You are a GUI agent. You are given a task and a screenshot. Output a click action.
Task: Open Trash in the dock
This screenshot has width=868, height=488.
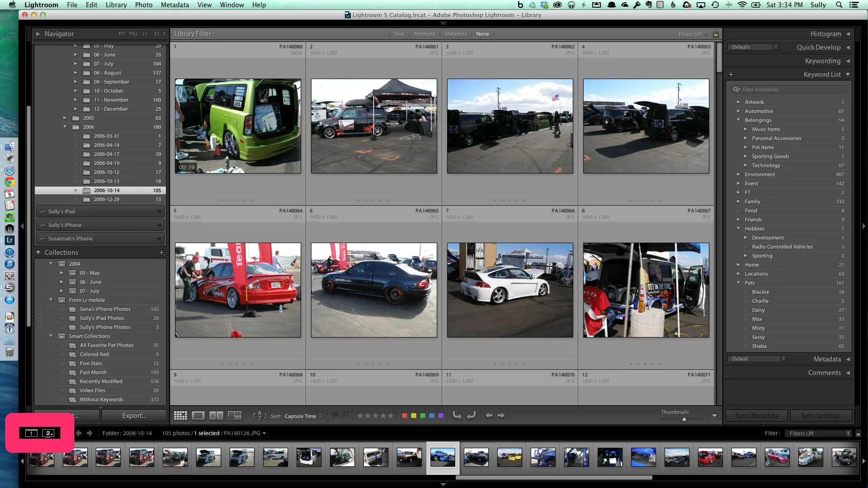click(9, 352)
